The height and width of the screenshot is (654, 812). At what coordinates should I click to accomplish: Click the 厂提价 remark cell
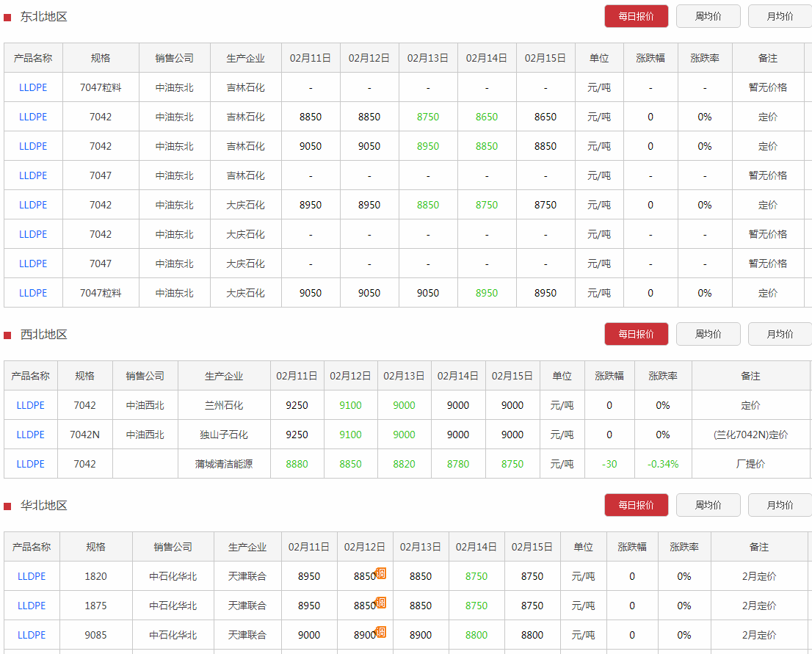[751, 464]
